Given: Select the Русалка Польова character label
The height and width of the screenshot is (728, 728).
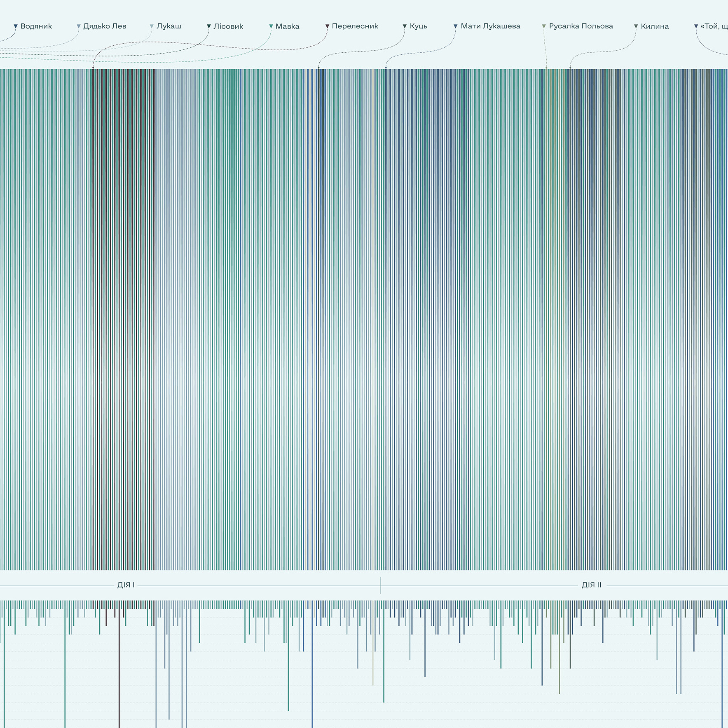Looking at the screenshot, I should pyautogui.click(x=581, y=26).
